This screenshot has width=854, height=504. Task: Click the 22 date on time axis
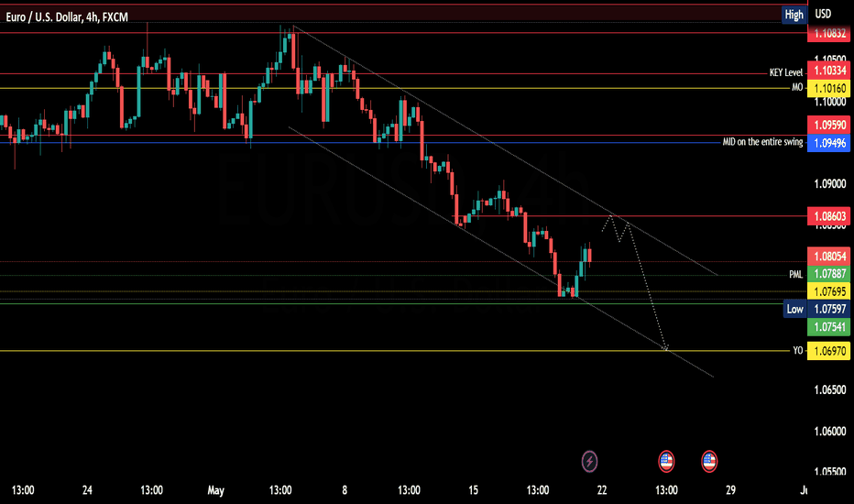point(602,490)
